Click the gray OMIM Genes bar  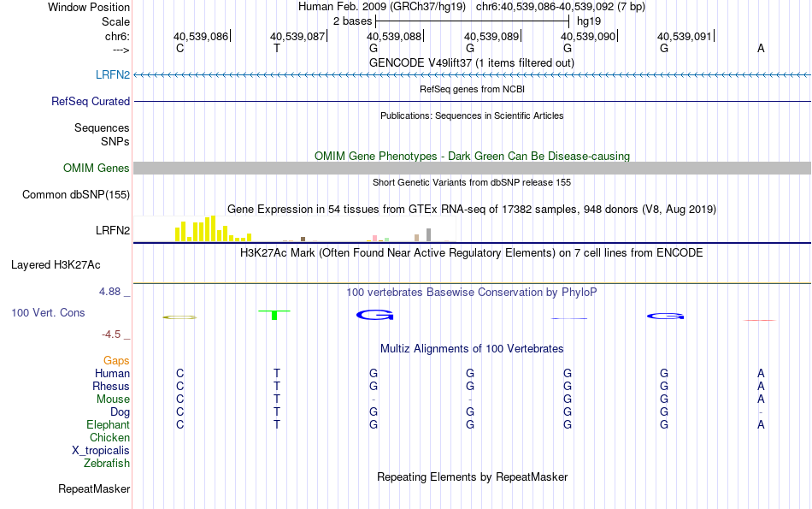coord(472,168)
